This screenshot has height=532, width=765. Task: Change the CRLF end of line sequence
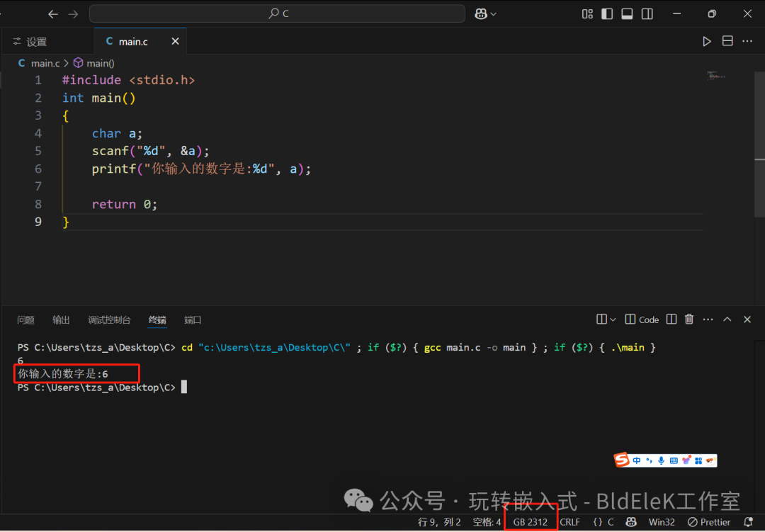pyautogui.click(x=569, y=522)
